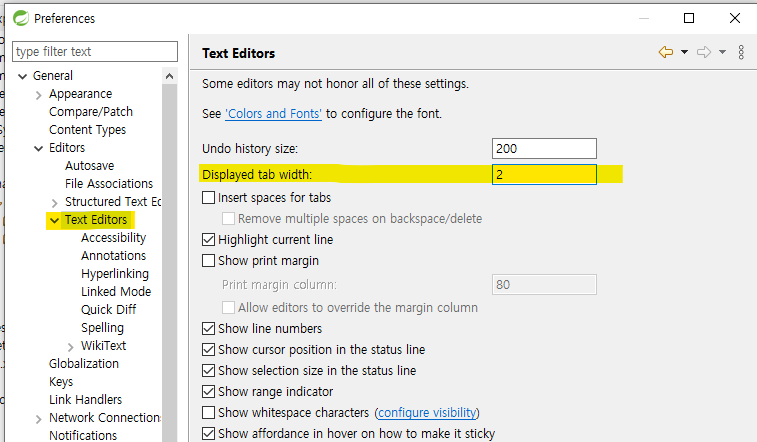Close the Preferences dialog
Viewport: 757px width, 442px height.
pos(735,18)
